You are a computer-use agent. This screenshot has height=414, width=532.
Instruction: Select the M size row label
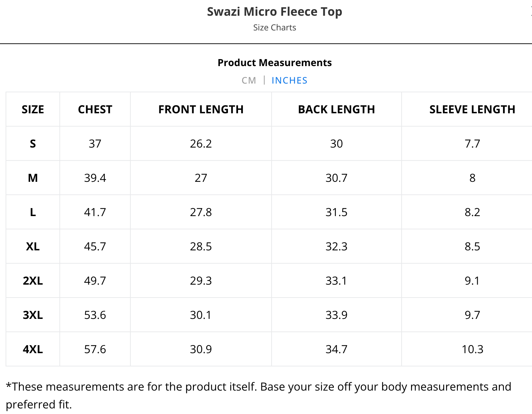tap(33, 178)
